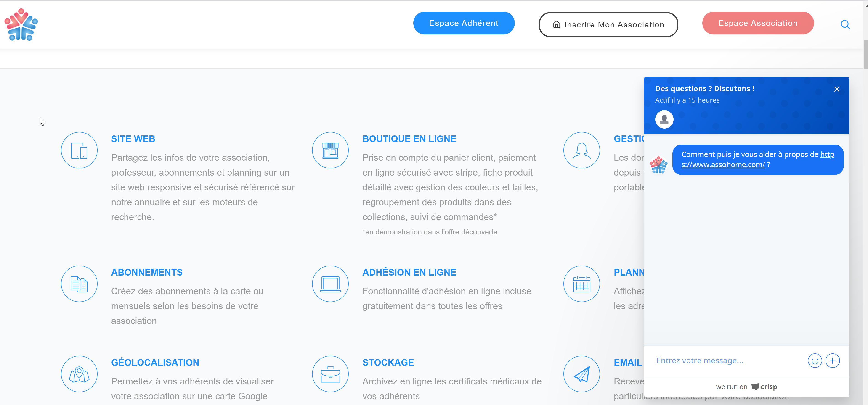Click the Boutique en ligne shop icon

[330, 150]
